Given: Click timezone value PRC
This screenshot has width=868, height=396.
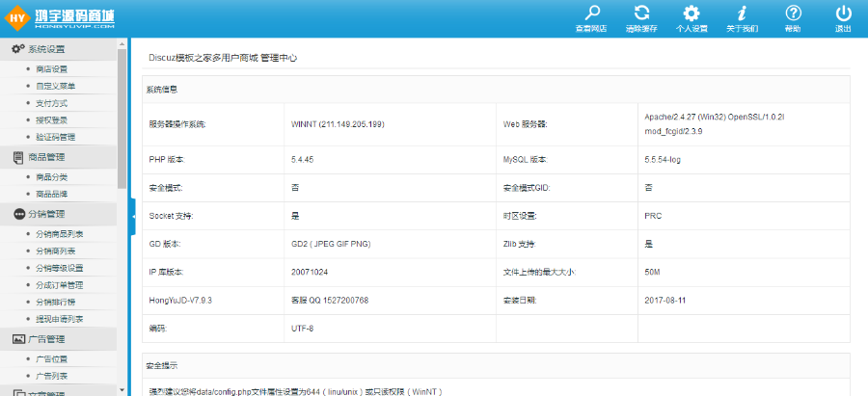Looking at the screenshot, I should (x=653, y=216).
